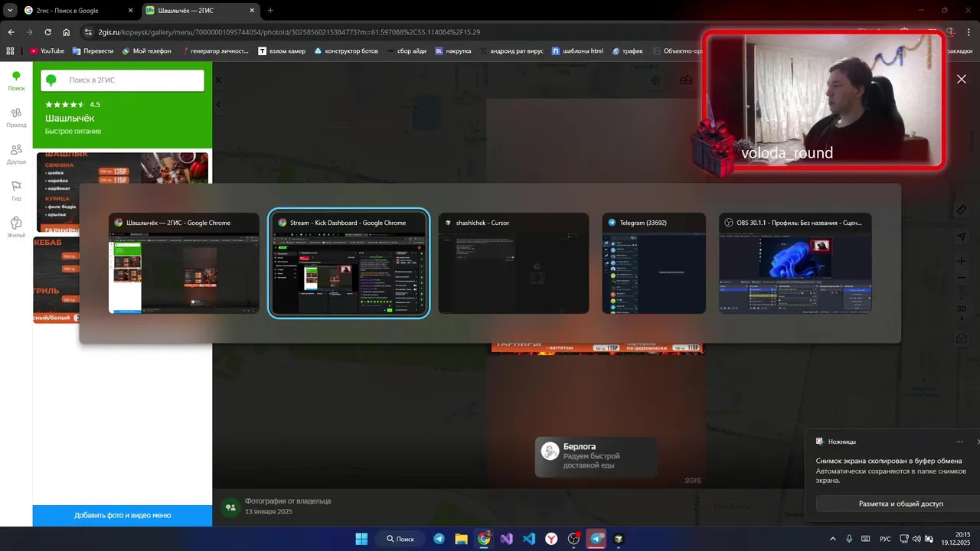This screenshot has width=980, height=551.
Task: Open the Берлога advertisement card
Action: [596, 456]
